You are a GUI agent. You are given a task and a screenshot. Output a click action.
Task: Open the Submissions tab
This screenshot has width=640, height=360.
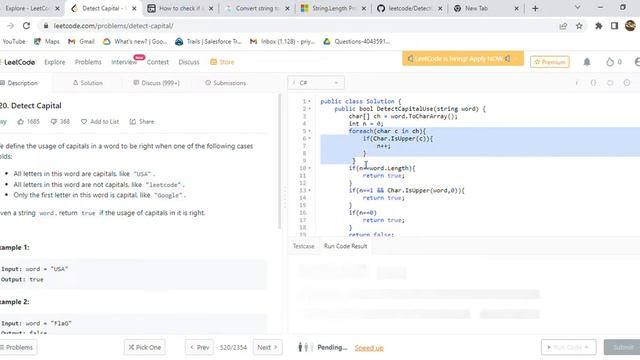coord(225,83)
